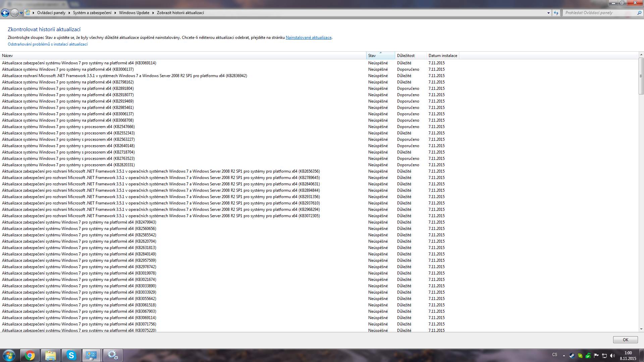Open Odstraňování problémů s instalací aktualizací link
This screenshot has height=362, width=644.
(x=48, y=44)
